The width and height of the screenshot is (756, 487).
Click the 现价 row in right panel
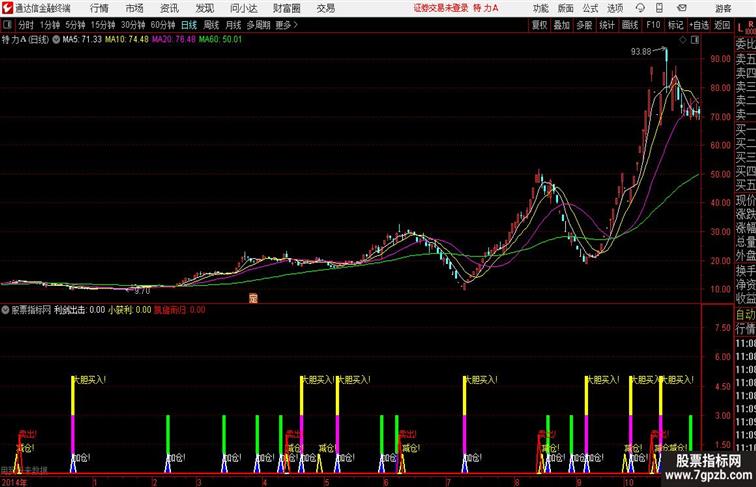pyautogui.click(x=745, y=200)
